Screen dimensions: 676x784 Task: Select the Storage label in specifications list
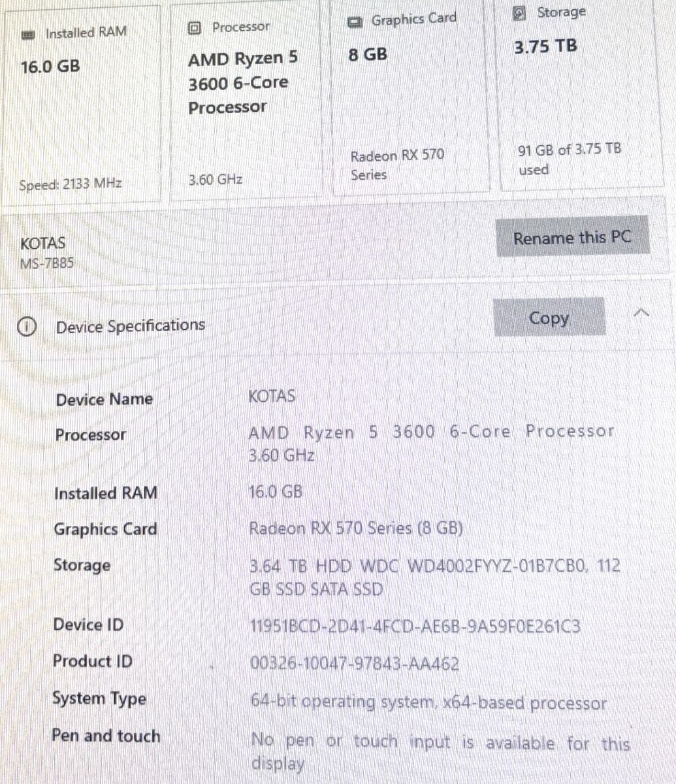pos(82,565)
